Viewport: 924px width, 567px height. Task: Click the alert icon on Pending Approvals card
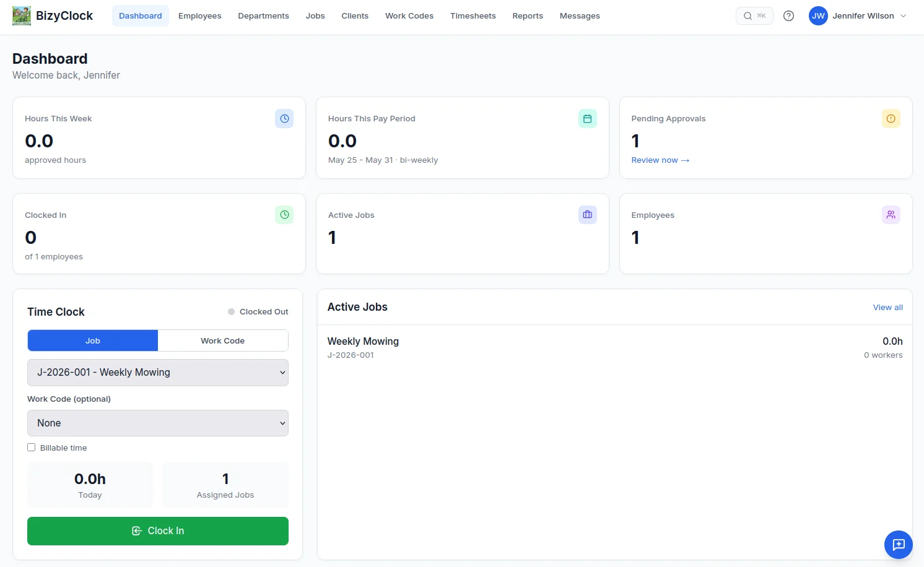[891, 119]
